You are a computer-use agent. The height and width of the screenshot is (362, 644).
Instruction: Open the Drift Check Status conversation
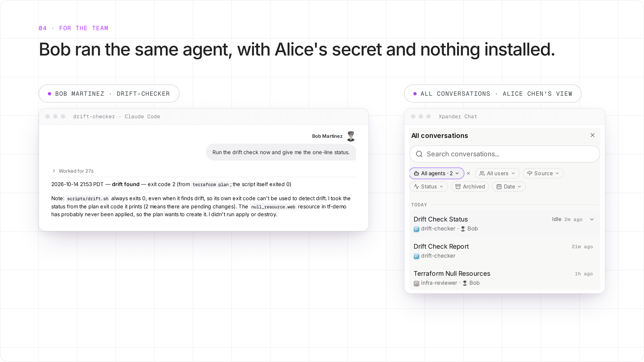(x=504, y=224)
